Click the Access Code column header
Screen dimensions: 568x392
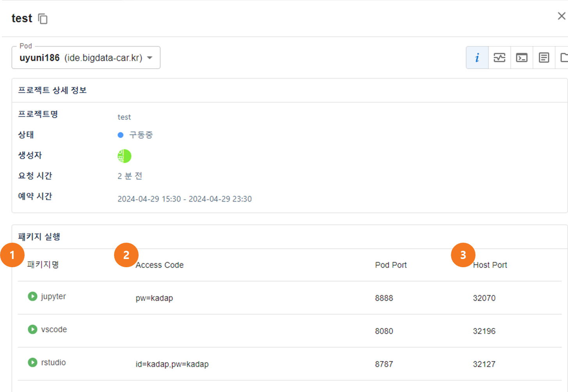[x=160, y=265]
